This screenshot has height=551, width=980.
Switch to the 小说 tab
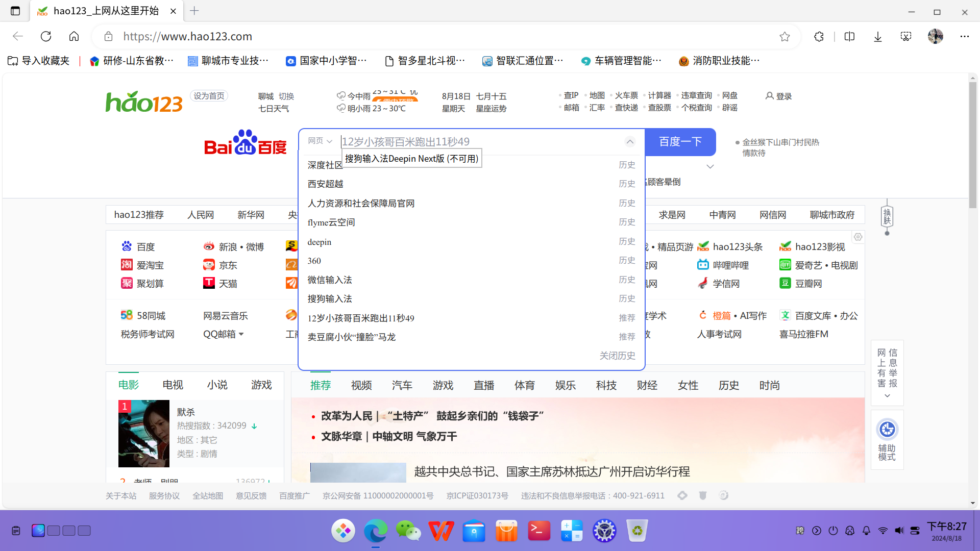(217, 385)
